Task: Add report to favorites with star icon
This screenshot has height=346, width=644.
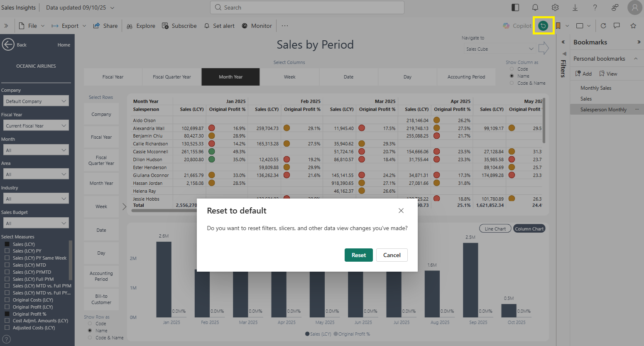Action: (633, 26)
